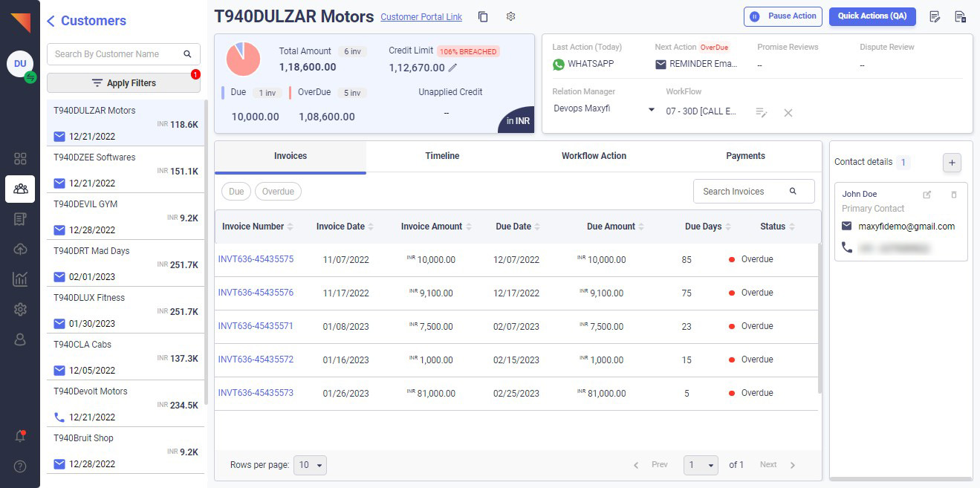The width and height of the screenshot is (980, 488).
Task: Open the page number dropdown
Action: click(701, 465)
